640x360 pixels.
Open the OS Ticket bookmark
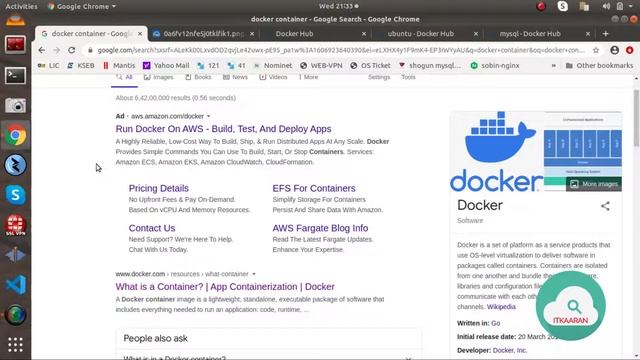coord(370,65)
